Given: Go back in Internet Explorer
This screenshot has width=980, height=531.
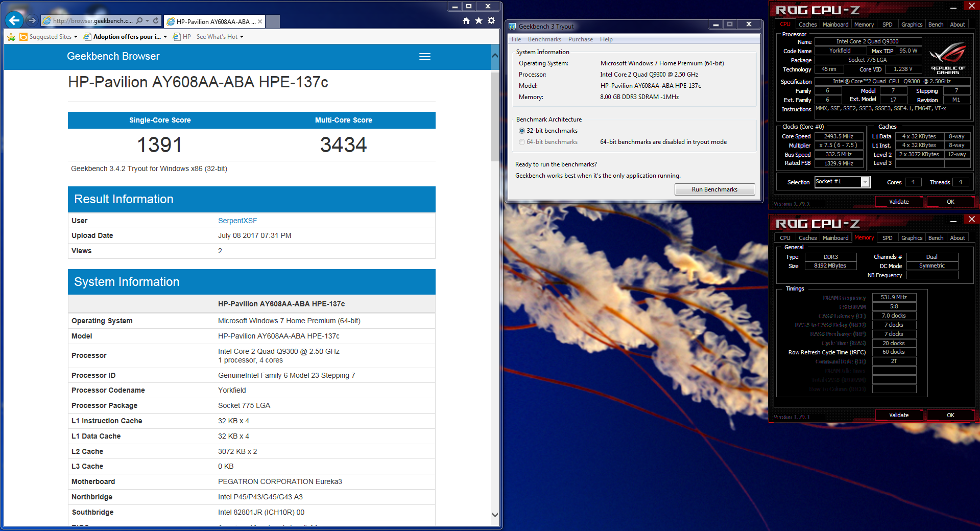Looking at the screenshot, I should pos(14,20).
